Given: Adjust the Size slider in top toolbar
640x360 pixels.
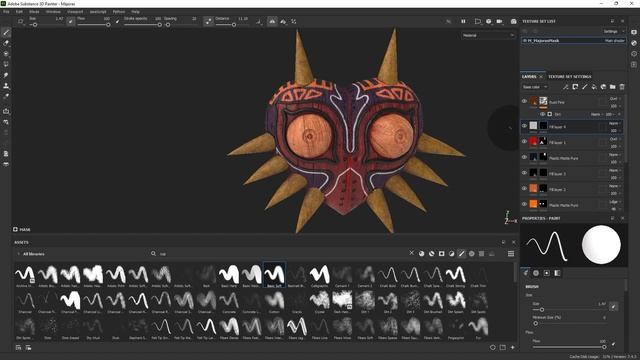Looking at the screenshot, I should click(x=46, y=24).
